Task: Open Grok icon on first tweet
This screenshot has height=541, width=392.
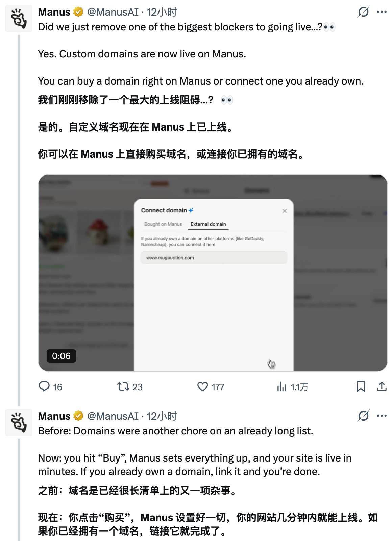Action: (x=364, y=12)
